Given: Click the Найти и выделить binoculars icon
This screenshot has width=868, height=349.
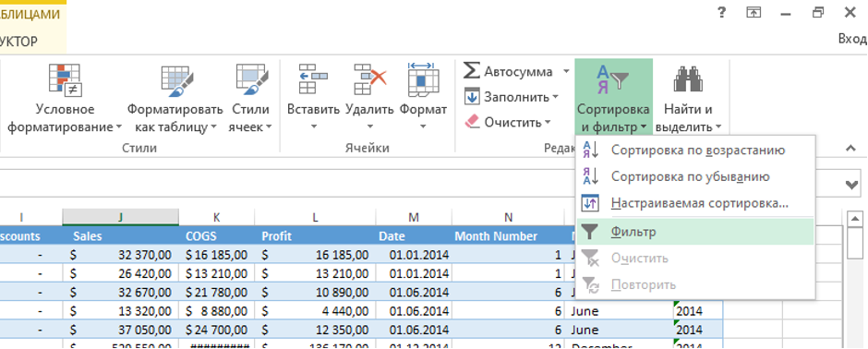Looking at the screenshot, I should (688, 78).
